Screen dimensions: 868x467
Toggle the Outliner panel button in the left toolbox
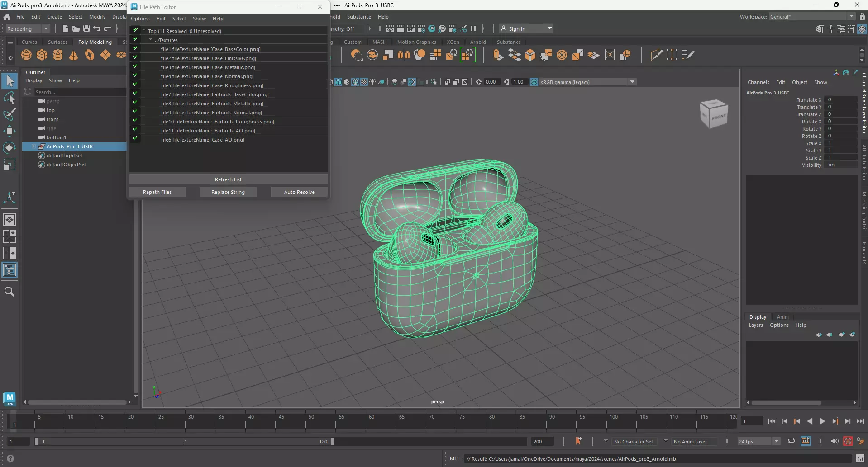pyautogui.click(x=10, y=270)
